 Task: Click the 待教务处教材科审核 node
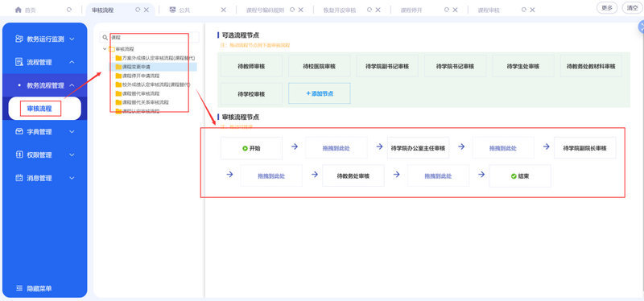pyautogui.click(x=591, y=66)
